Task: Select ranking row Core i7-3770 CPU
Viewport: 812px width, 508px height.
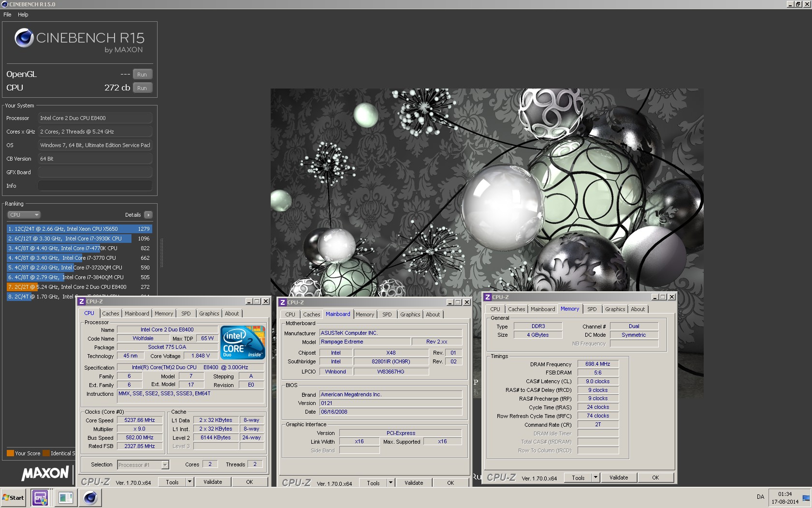Action: point(79,258)
